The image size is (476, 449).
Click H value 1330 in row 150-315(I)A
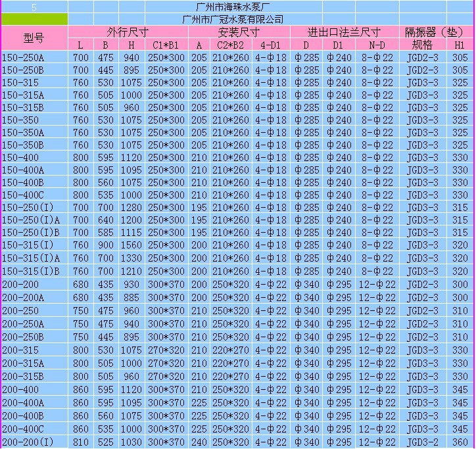tap(131, 258)
